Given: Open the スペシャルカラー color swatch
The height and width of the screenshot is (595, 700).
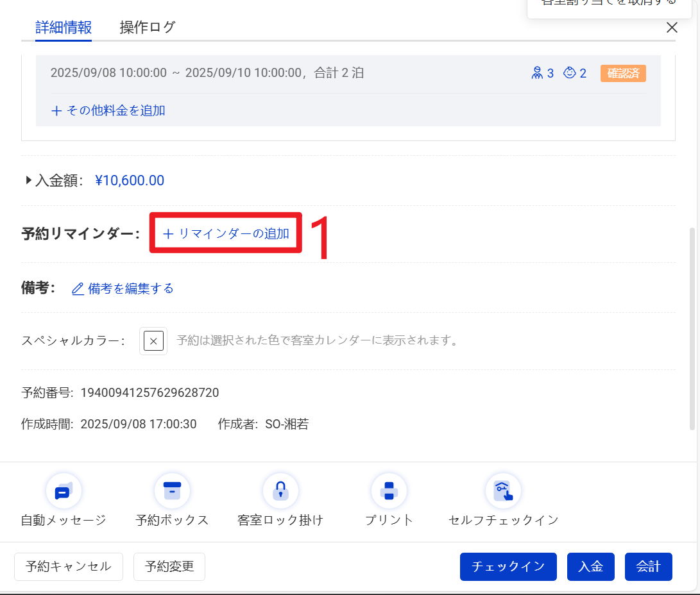Looking at the screenshot, I should coord(153,341).
